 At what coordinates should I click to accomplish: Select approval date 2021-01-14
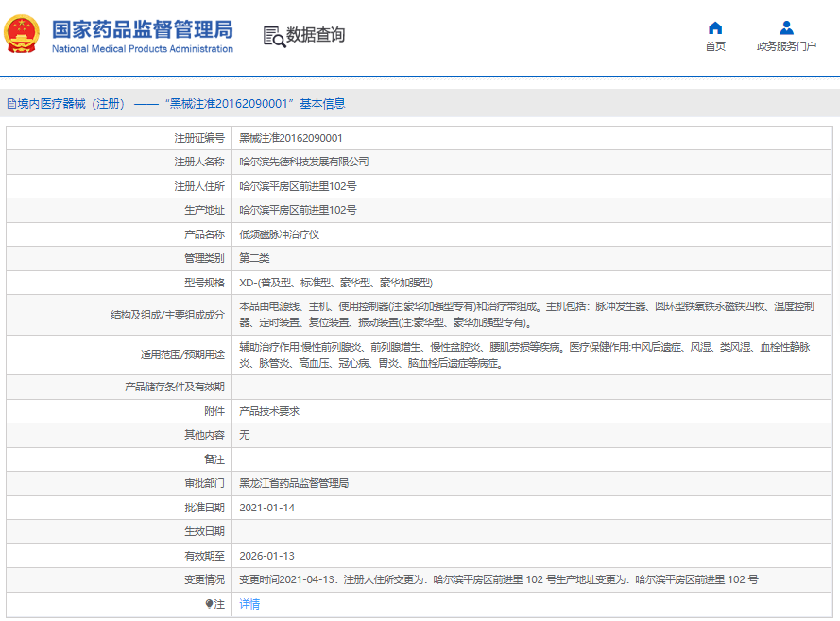[266, 508]
